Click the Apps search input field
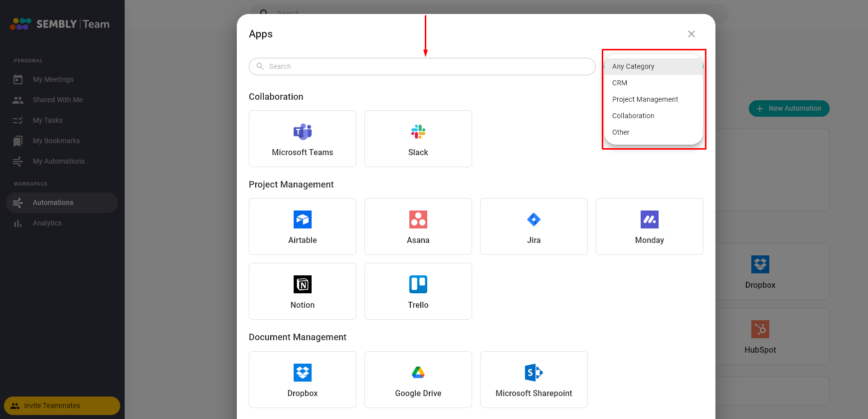The width and height of the screenshot is (868, 419). 422,66
